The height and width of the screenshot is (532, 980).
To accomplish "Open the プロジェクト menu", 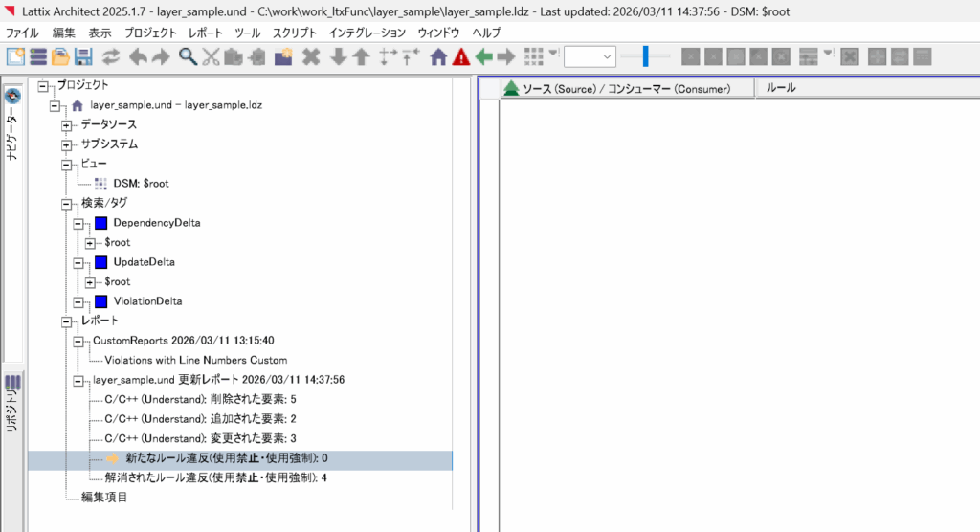I will click(x=150, y=33).
